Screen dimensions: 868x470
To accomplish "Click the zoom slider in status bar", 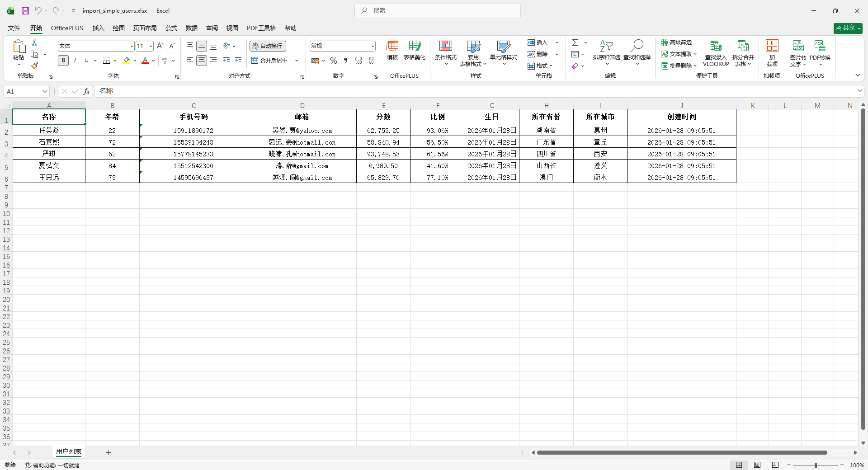I will tap(816, 465).
